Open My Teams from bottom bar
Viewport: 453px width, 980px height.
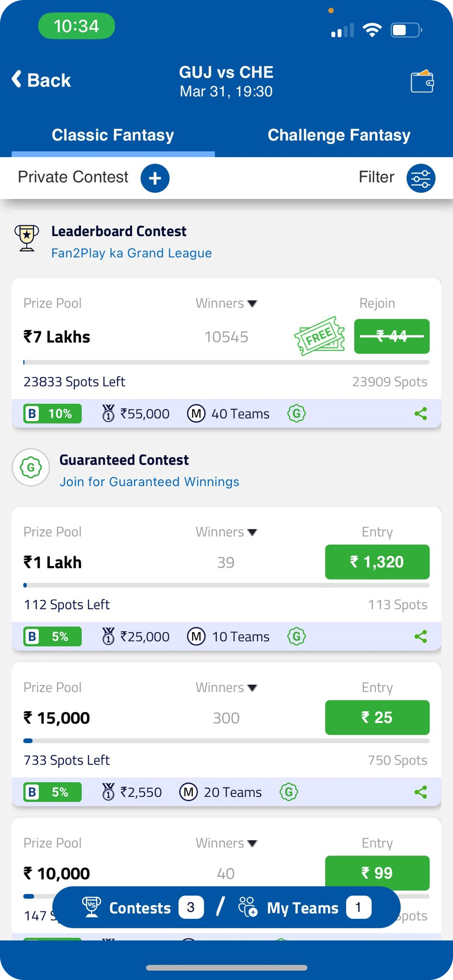tap(305, 907)
